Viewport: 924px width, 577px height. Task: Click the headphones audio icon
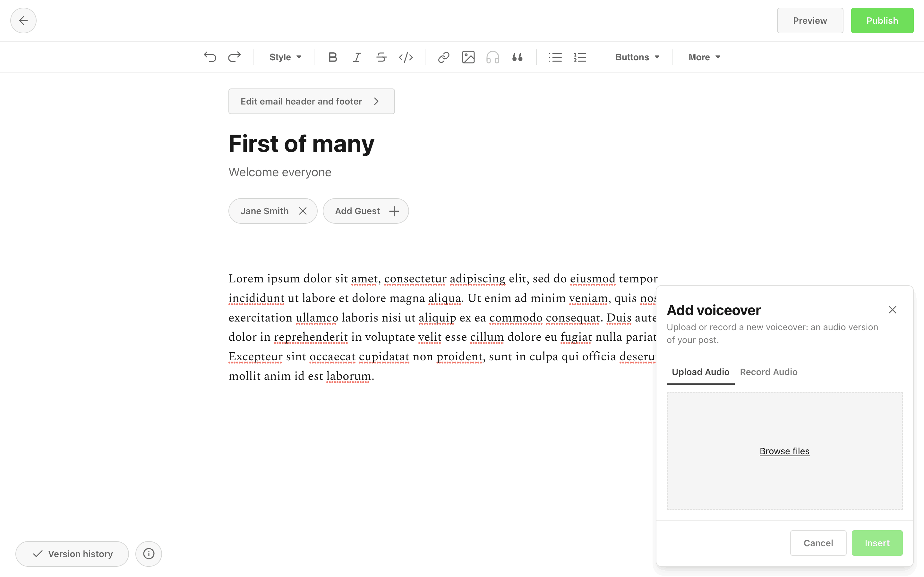tap(492, 57)
